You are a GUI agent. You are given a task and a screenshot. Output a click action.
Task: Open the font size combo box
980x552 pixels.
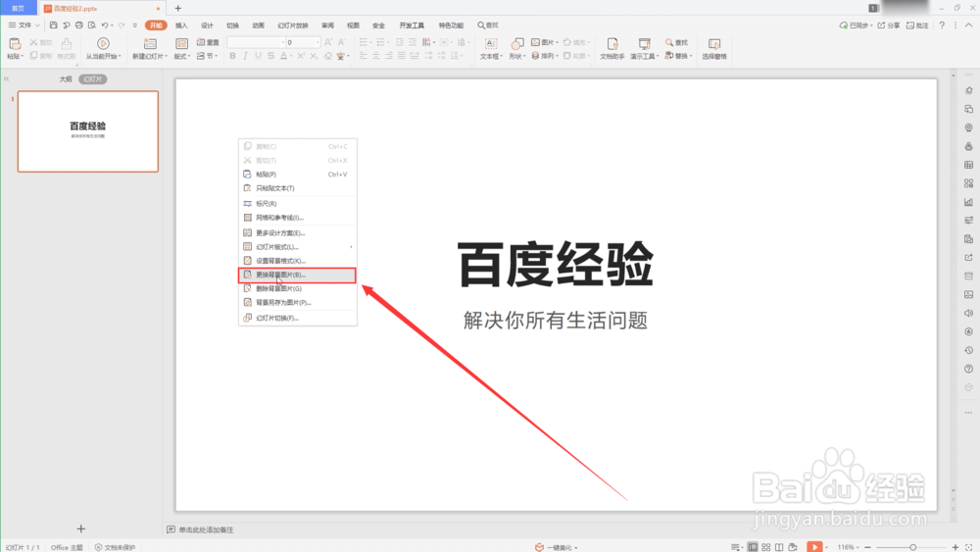pos(303,42)
